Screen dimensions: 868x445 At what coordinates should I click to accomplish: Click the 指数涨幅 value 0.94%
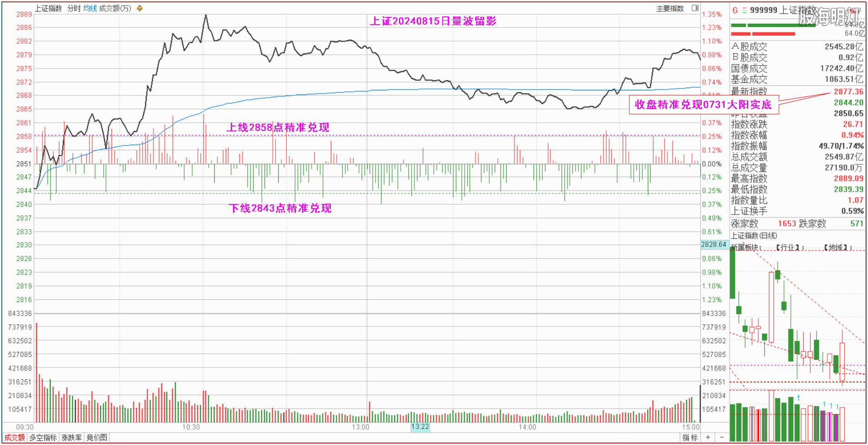(x=852, y=135)
